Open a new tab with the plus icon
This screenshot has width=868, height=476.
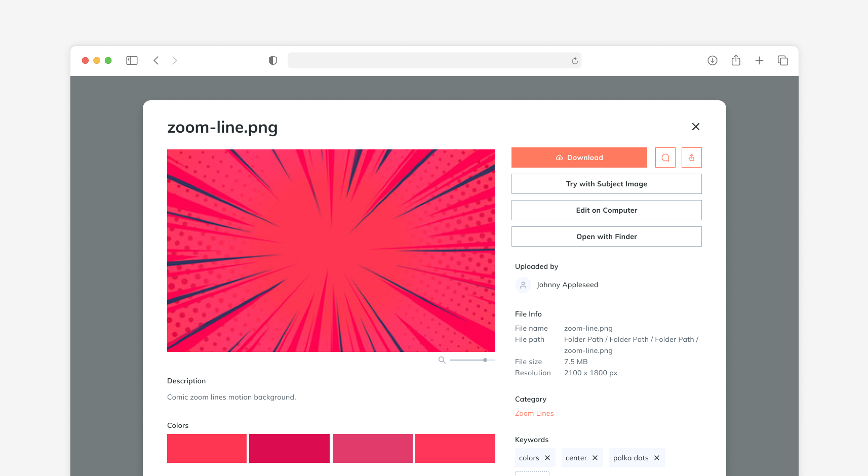click(759, 60)
